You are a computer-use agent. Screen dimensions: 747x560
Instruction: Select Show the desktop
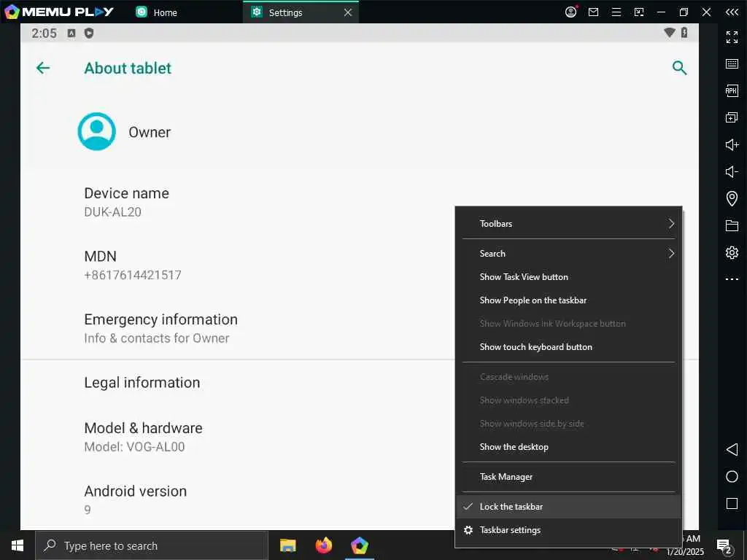[x=568, y=447]
